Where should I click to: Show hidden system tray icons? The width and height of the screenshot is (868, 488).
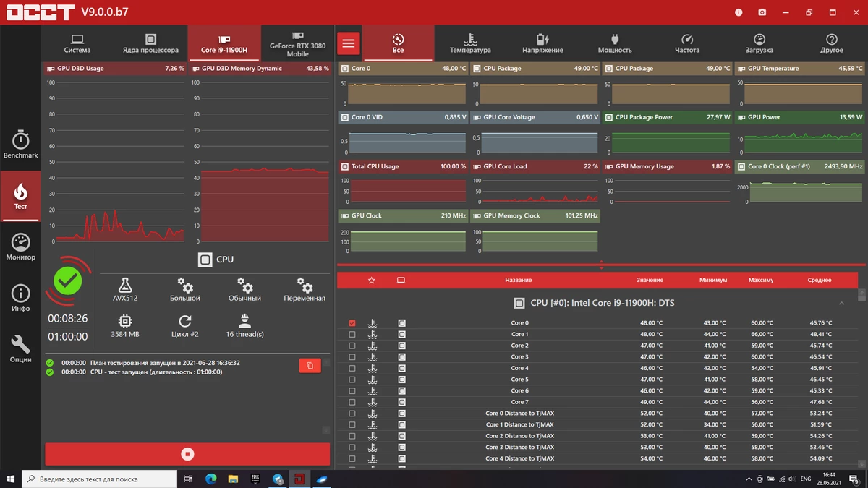pyautogui.click(x=749, y=479)
